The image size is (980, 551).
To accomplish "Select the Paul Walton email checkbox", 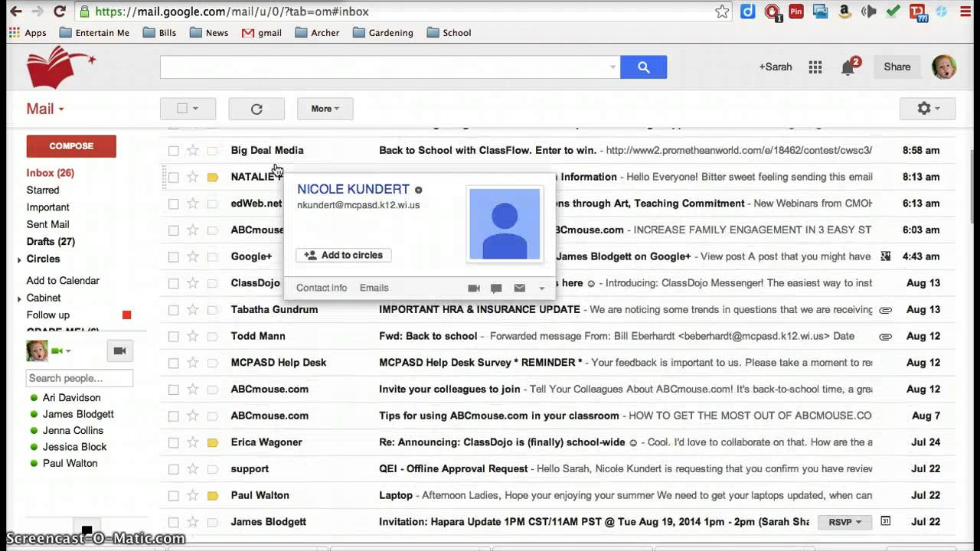I will click(173, 495).
